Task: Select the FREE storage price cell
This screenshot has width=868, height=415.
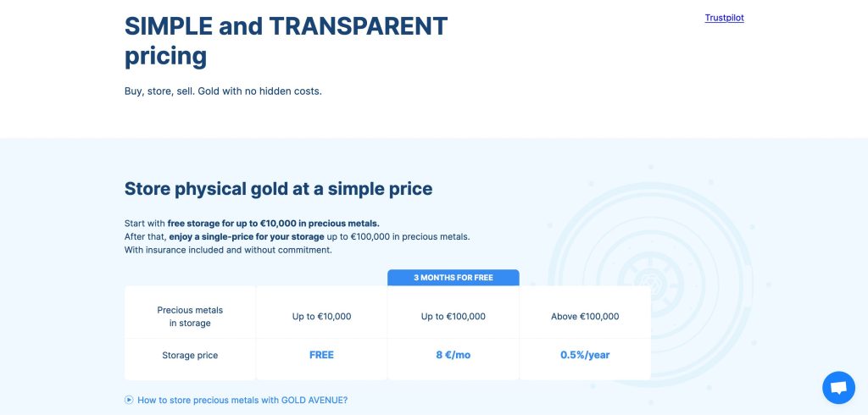Action: pyautogui.click(x=321, y=355)
